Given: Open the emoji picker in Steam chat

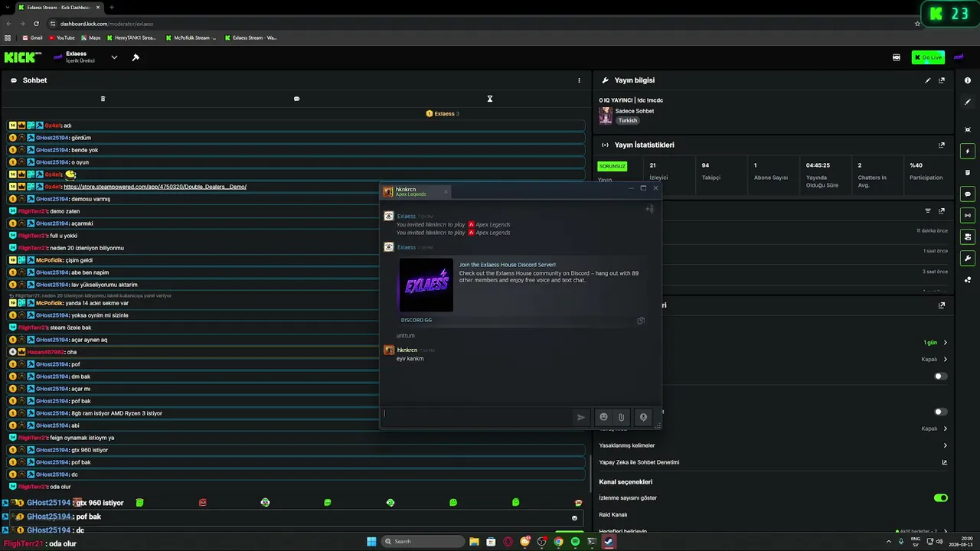Looking at the screenshot, I should click(x=603, y=417).
